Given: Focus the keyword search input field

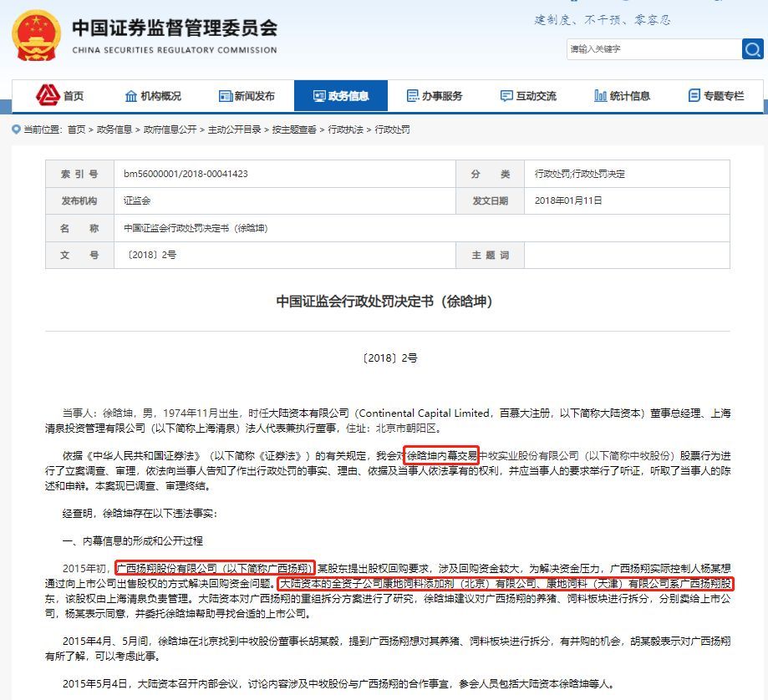Looking at the screenshot, I should tap(654, 49).
